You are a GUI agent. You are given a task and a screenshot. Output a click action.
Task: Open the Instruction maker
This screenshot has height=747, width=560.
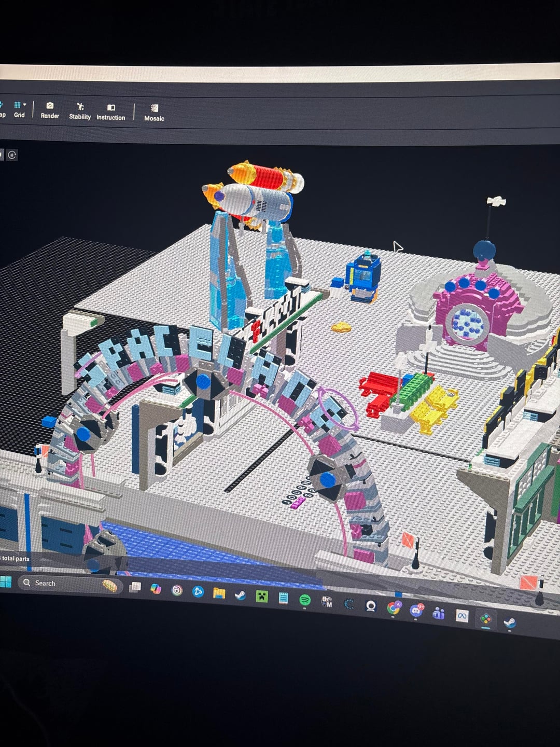click(x=110, y=112)
